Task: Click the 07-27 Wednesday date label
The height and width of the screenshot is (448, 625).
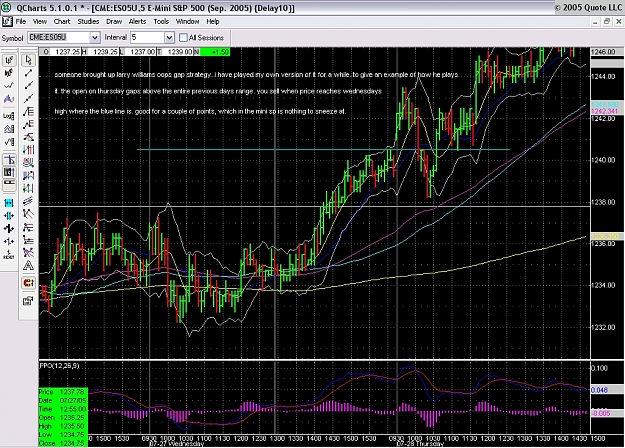Action: [x=176, y=444]
